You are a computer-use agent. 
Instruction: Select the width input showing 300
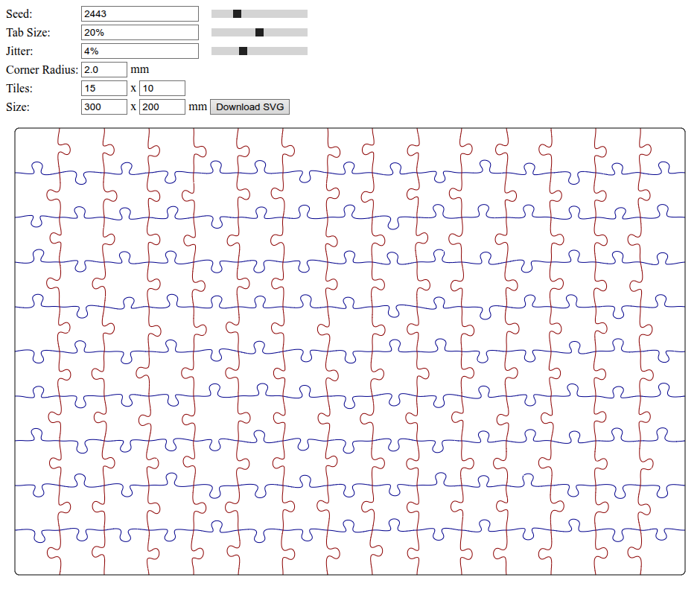tap(104, 106)
